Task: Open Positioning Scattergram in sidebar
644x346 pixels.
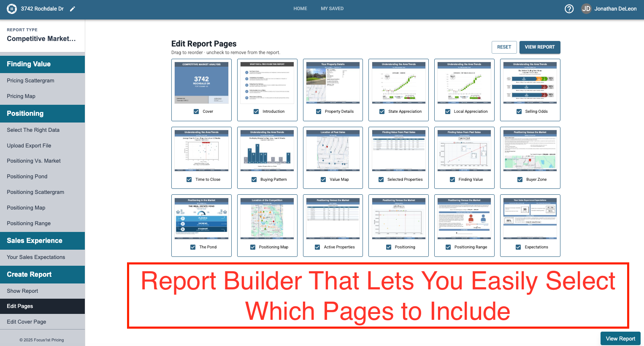Action: point(42,192)
